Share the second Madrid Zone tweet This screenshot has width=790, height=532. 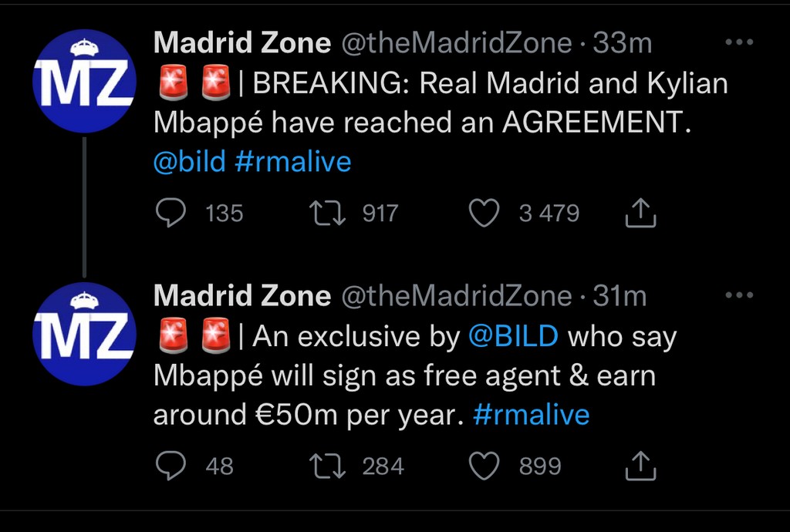[x=640, y=466]
